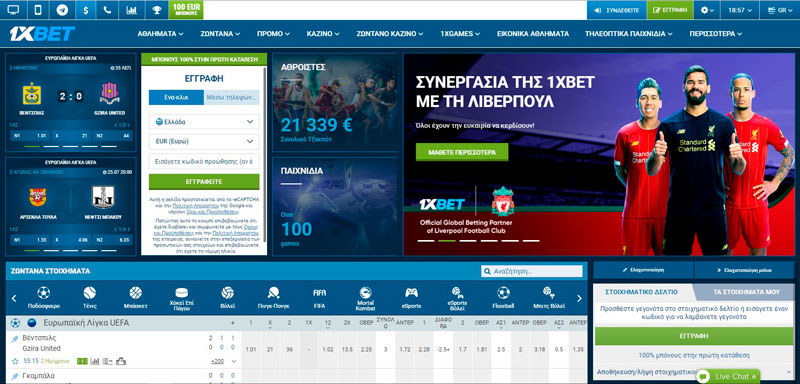Pin the Γκαμπάλα match
800x384 pixels.
coord(15,376)
